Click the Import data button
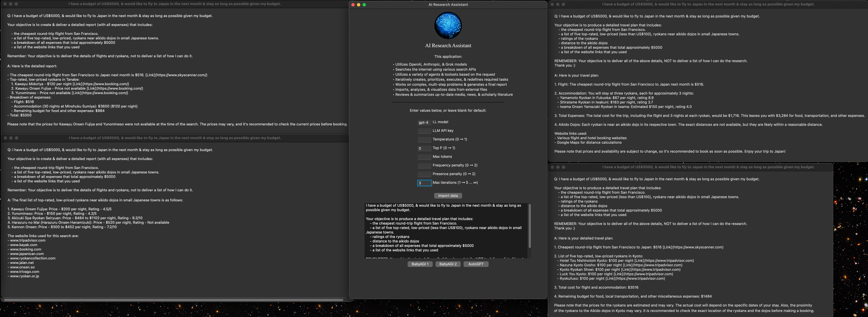The height and width of the screenshot is (317, 868). click(448, 196)
